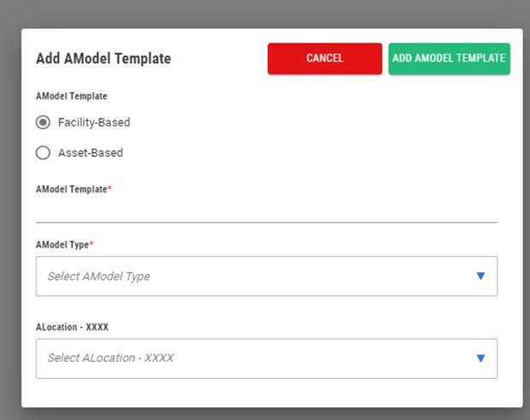The image size is (530, 420).
Task: Click the Asset-Based option label text
Action: tap(90, 153)
